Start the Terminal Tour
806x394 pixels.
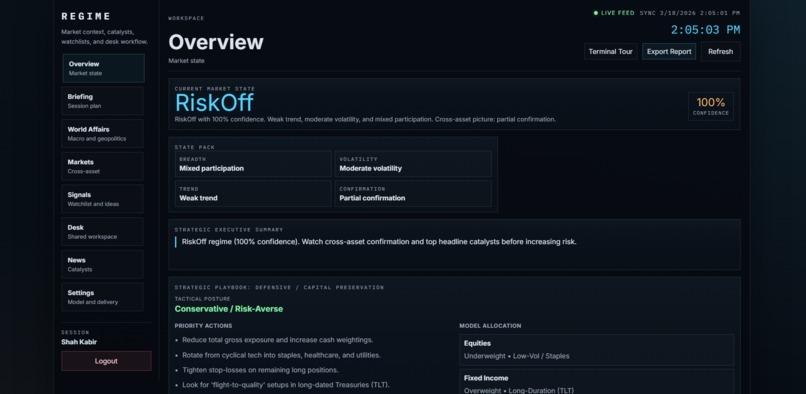pos(611,51)
